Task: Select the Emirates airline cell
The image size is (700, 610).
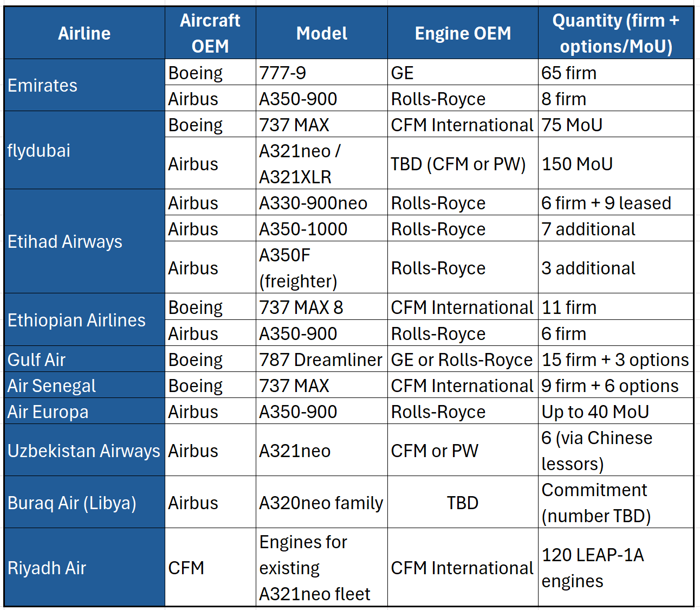Action: [84, 85]
